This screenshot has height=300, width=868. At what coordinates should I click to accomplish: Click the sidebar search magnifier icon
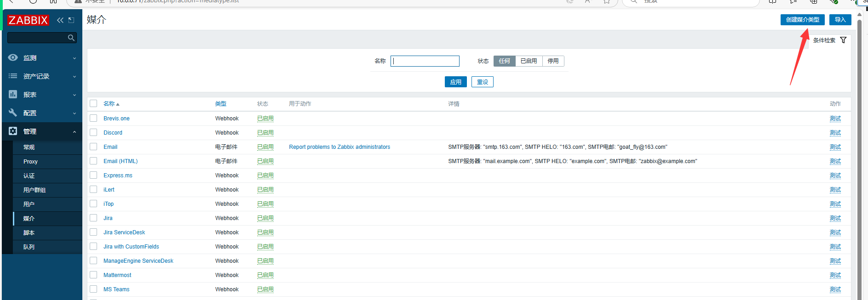point(71,38)
